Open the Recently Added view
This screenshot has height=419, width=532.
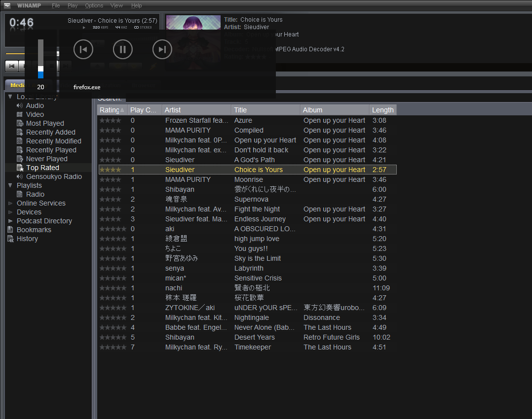click(50, 132)
